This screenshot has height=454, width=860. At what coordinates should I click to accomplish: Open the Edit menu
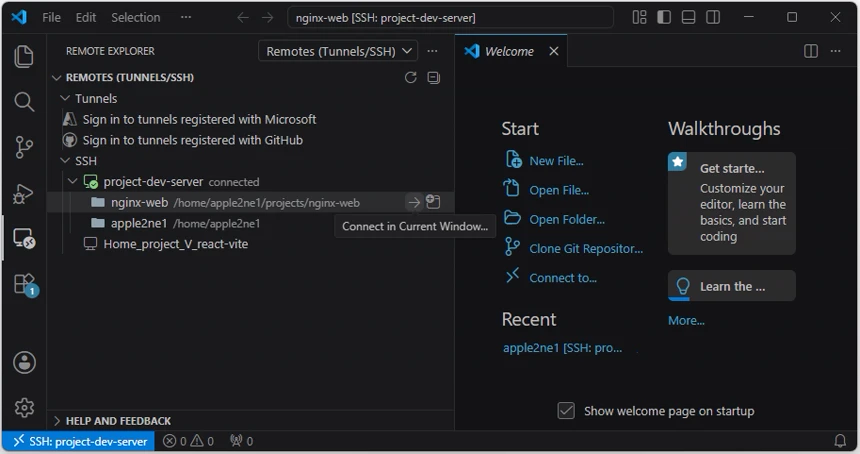point(86,18)
